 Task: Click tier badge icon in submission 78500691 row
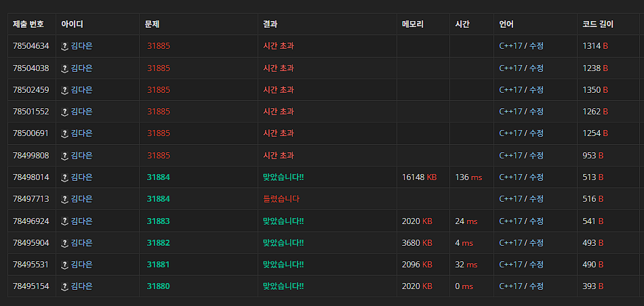(64, 133)
